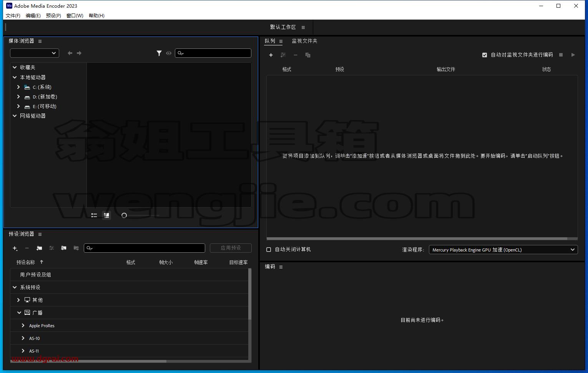Screen dimensions: 588x373
Task: Collapse the 本地驱动器 local drives node
Action: pos(15,77)
